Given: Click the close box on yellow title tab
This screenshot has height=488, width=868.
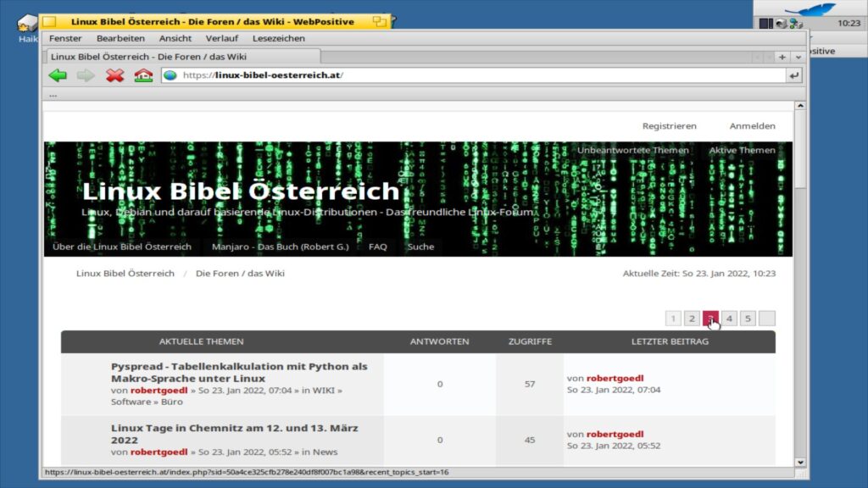Looking at the screenshot, I should click(x=50, y=21).
